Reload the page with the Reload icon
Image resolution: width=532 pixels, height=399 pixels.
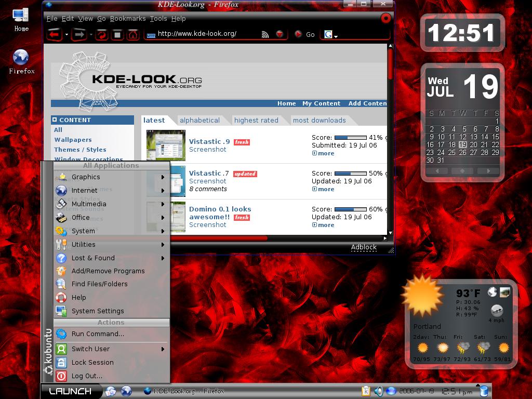(x=101, y=34)
